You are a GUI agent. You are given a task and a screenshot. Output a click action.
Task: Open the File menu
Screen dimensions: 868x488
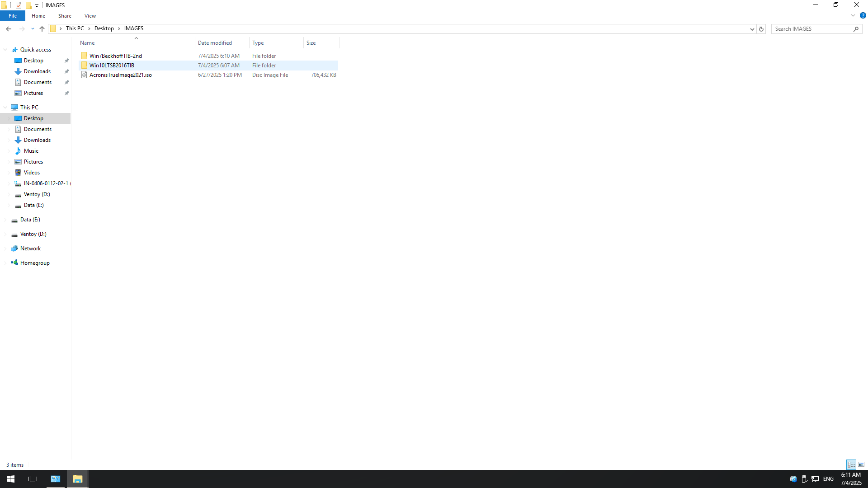coord(13,16)
